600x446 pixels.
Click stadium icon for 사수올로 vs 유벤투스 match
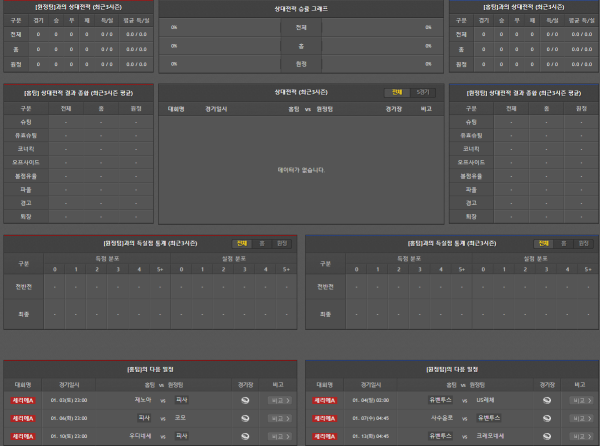(x=546, y=418)
